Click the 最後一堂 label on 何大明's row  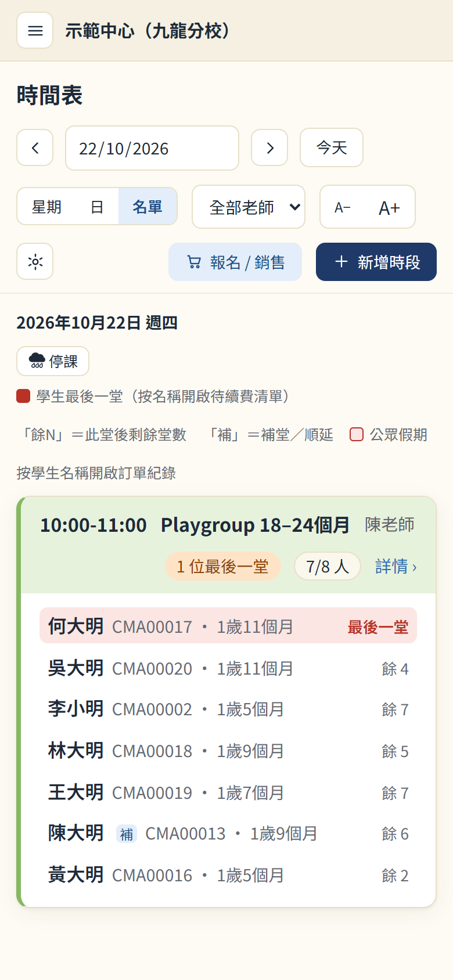(x=378, y=627)
